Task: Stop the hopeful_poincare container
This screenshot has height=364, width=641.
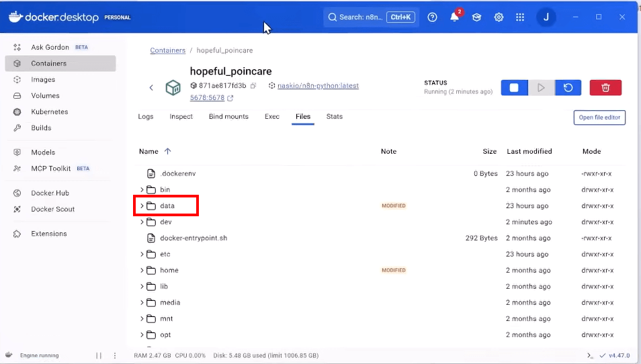Action: pos(514,87)
